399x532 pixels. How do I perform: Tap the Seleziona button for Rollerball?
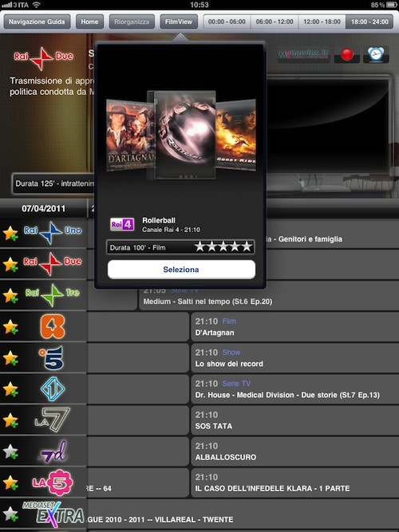tap(181, 270)
